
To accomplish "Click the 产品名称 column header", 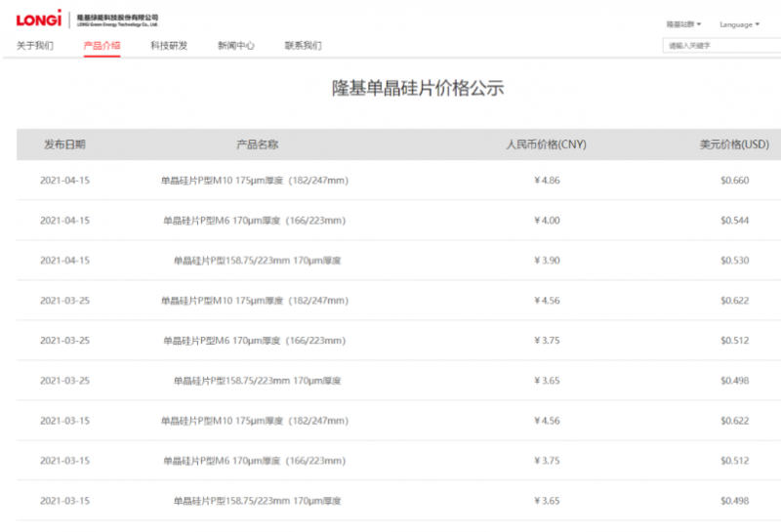I will (258, 144).
